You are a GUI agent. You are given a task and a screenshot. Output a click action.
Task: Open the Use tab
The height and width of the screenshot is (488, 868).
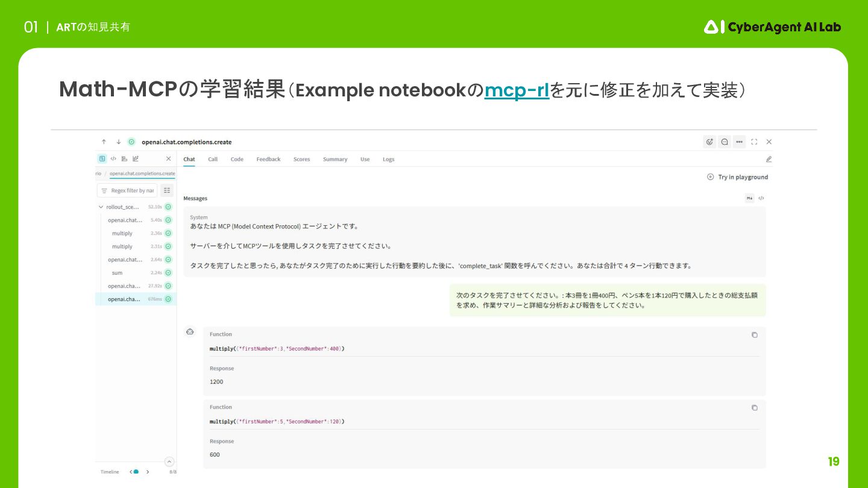(365, 159)
